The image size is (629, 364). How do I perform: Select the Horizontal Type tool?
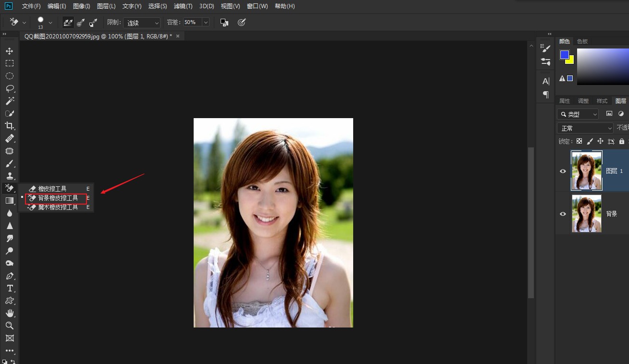[x=9, y=288]
